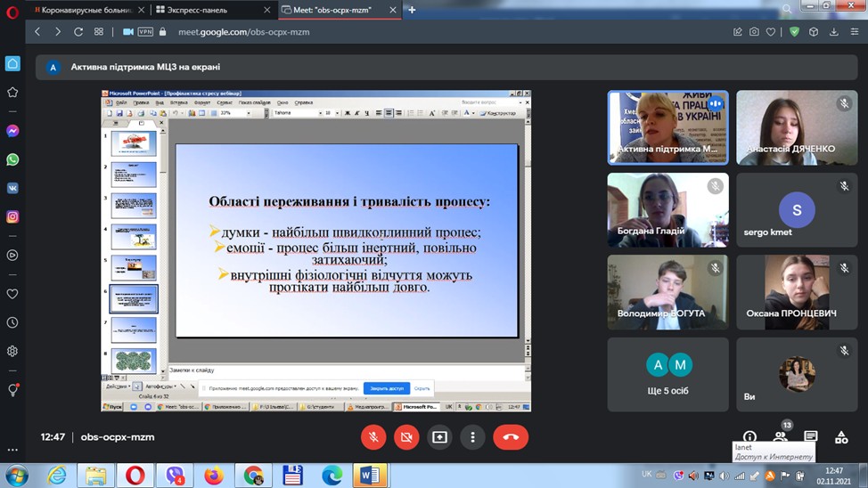Switch to the Экспресс-панель tab
The image size is (868, 488).
(x=210, y=10)
